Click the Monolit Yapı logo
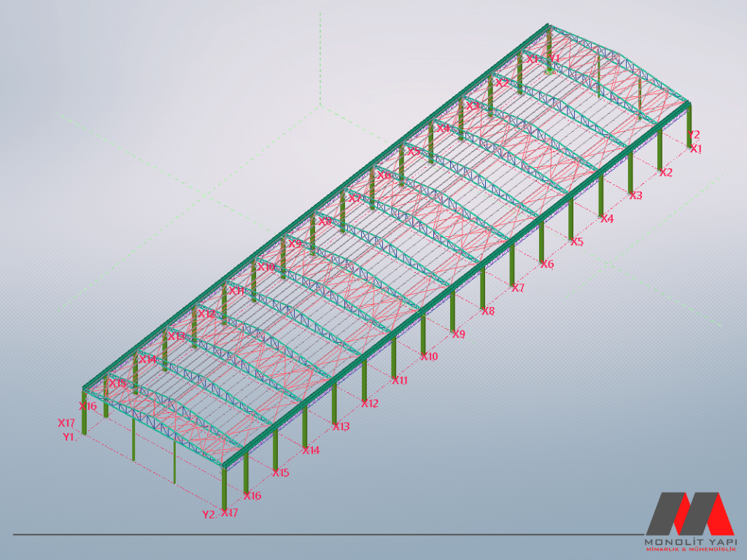Screen dimensions: 747x560 [x=689, y=522]
